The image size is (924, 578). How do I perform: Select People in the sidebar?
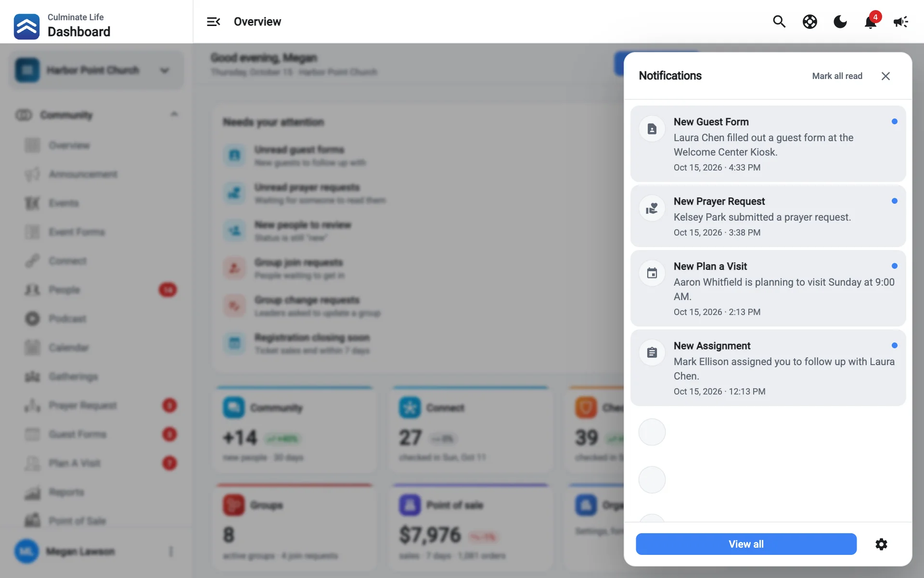coord(96,289)
